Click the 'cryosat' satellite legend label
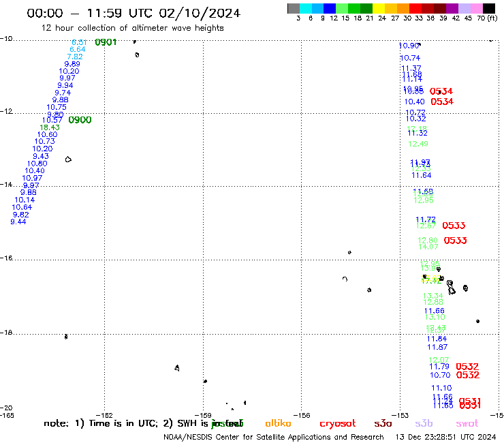504x443 pixels. click(338, 424)
